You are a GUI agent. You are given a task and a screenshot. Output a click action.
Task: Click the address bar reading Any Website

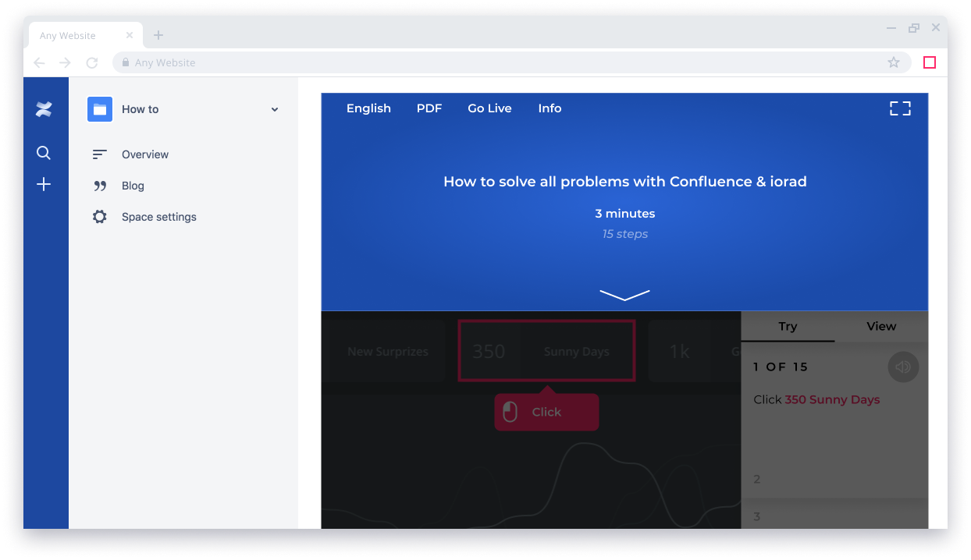[511, 62]
